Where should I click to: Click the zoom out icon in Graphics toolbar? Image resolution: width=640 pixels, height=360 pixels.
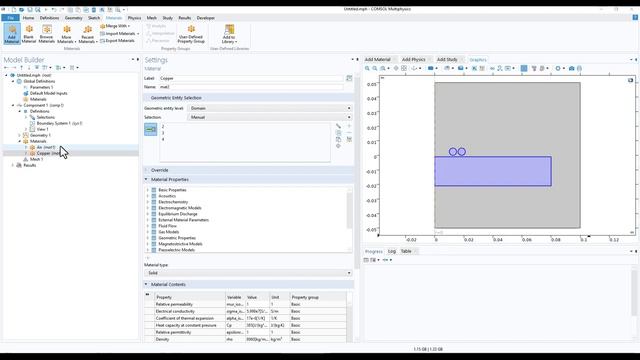pyautogui.click(x=375, y=69)
